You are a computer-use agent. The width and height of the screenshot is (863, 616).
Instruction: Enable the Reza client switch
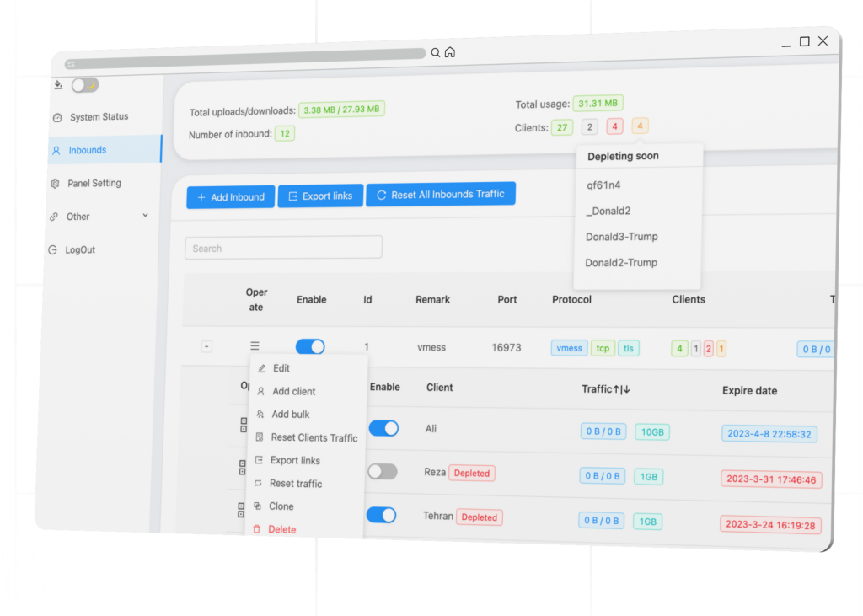383,472
